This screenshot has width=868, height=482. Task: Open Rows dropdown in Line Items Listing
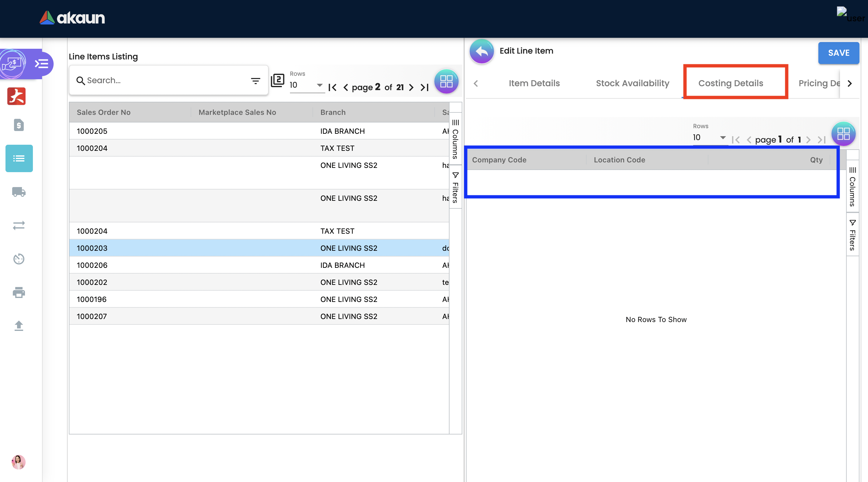point(306,85)
